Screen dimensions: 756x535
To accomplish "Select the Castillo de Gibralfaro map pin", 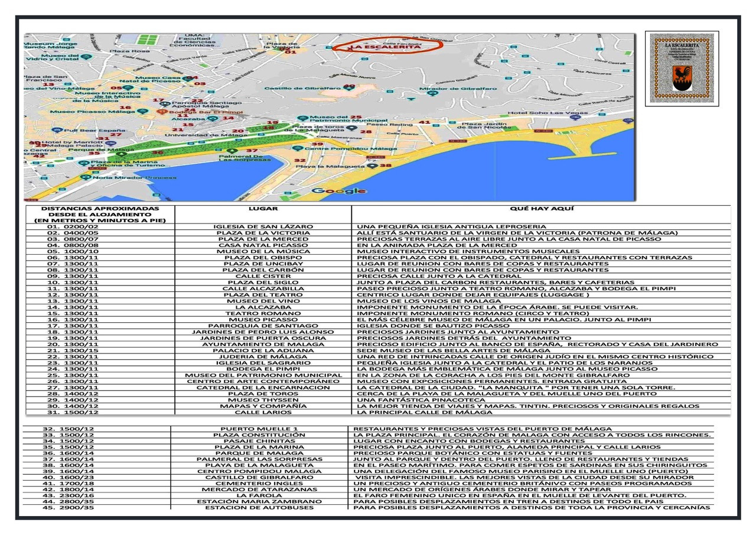I will [x=348, y=87].
